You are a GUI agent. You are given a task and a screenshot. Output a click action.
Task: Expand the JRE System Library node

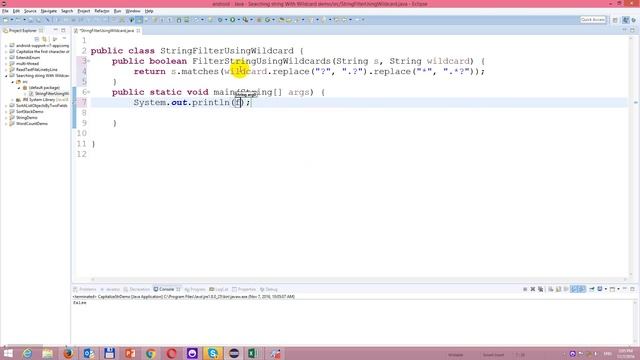[x=13, y=100]
